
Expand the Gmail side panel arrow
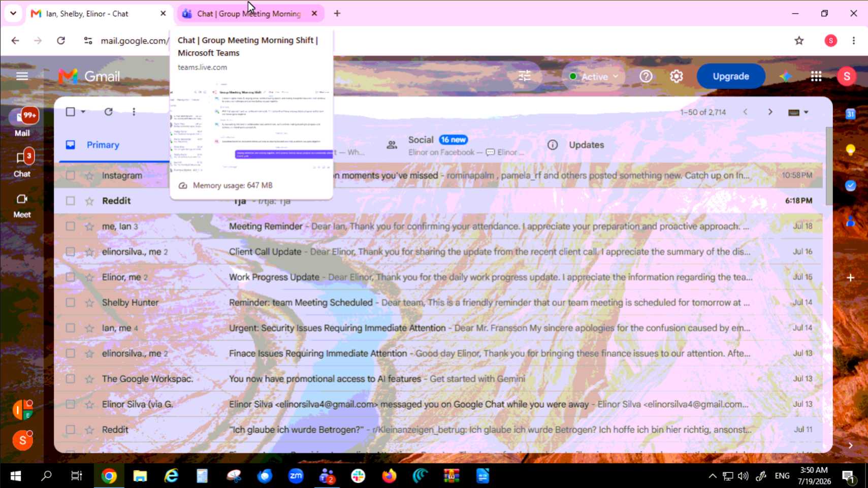click(850, 445)
